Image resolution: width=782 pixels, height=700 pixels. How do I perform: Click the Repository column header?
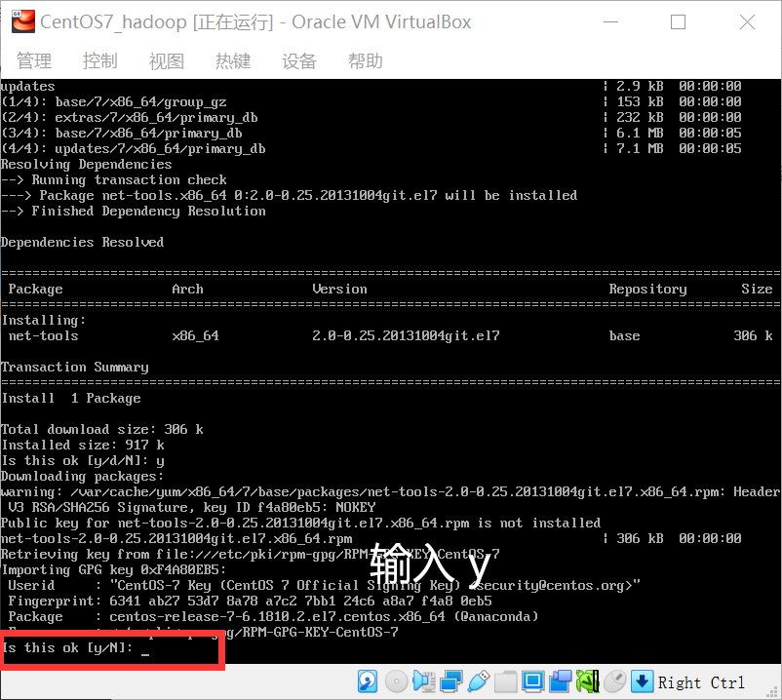click(x=647, y=290)
